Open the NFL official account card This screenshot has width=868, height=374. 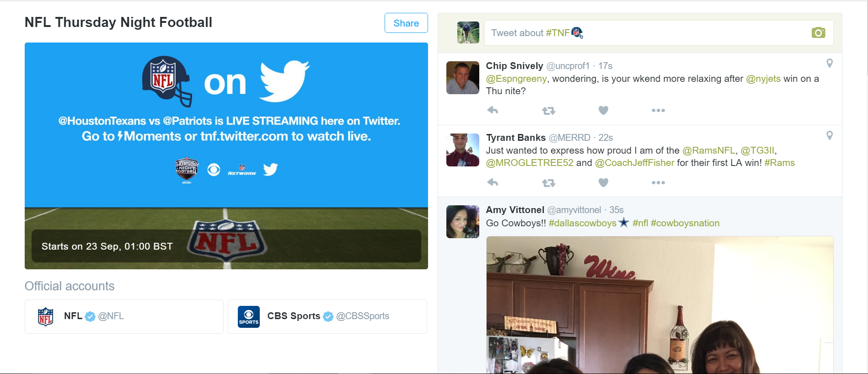pyautogui.click(x=124, y=316)
